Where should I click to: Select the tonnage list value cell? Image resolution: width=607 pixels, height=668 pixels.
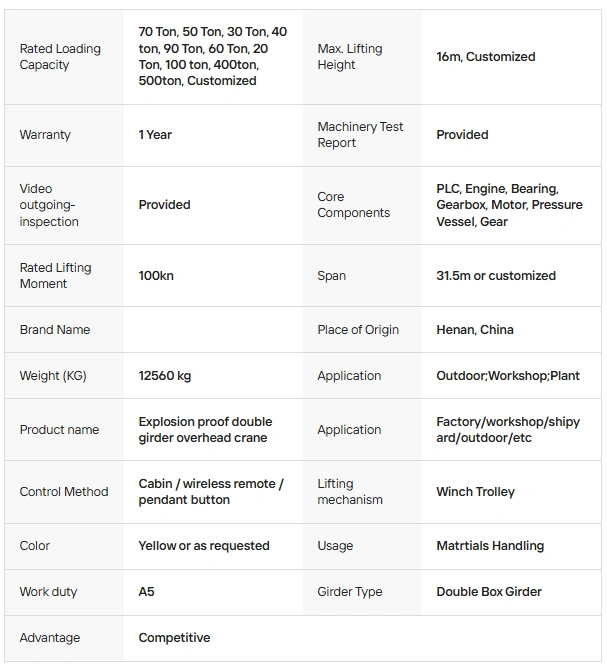[x=212, y=57]
